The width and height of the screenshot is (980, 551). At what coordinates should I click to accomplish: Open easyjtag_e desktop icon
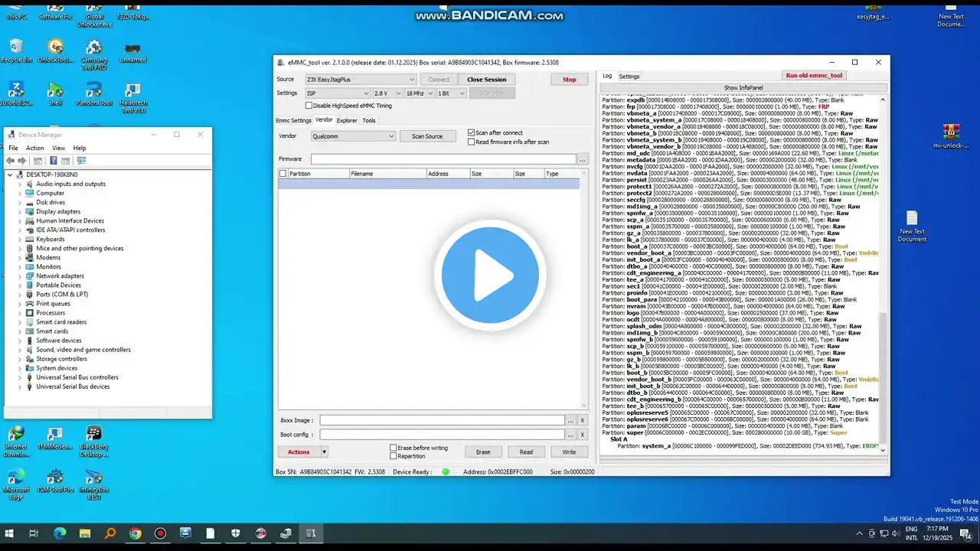873,11
